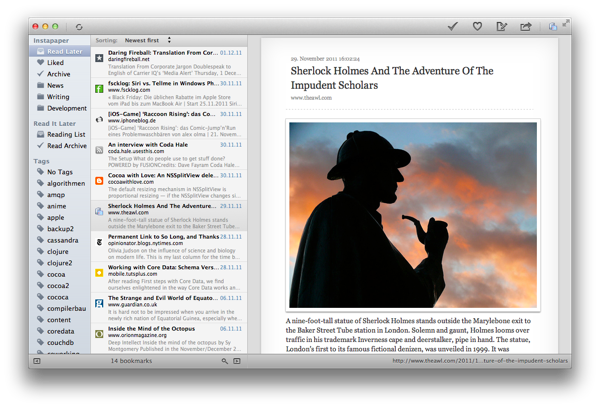Open the fscklog Siri vs. Tellme bookmark
This screenshot has width=600, height=408.
169,93
